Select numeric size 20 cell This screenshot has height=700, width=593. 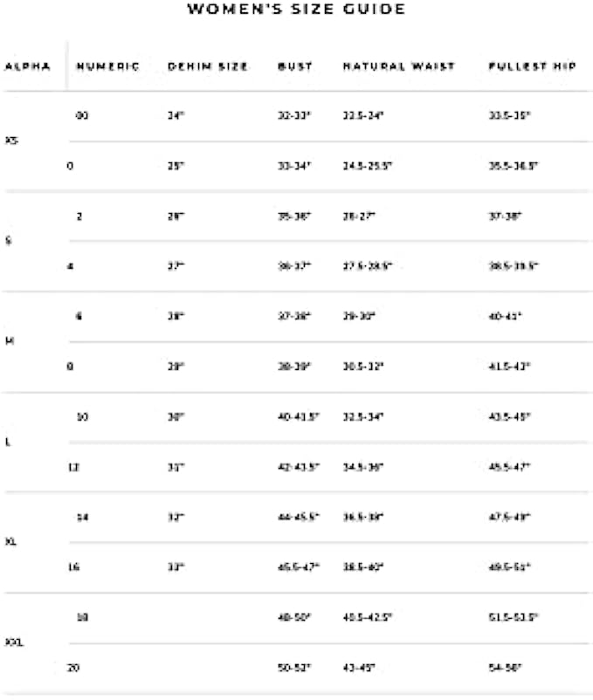[73, 668]
